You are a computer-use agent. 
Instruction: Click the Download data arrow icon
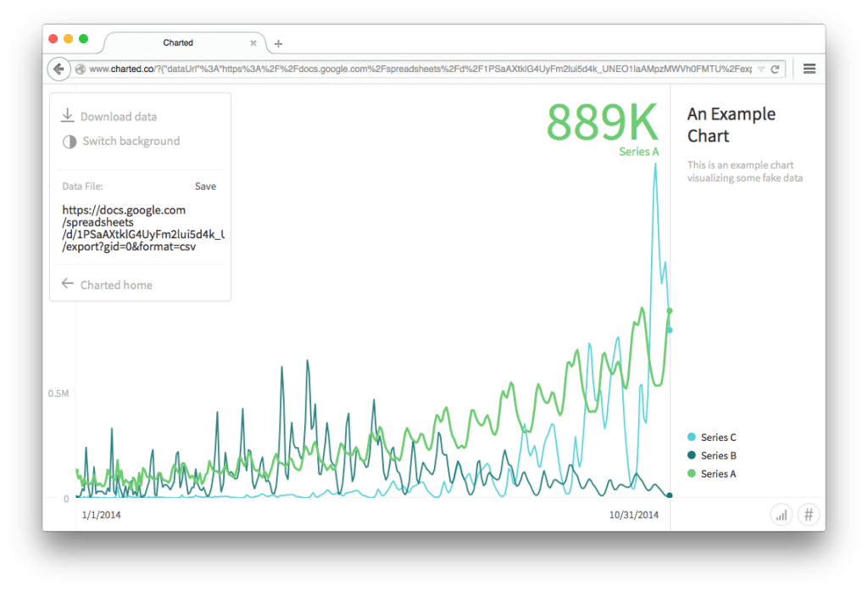(68, 115)
